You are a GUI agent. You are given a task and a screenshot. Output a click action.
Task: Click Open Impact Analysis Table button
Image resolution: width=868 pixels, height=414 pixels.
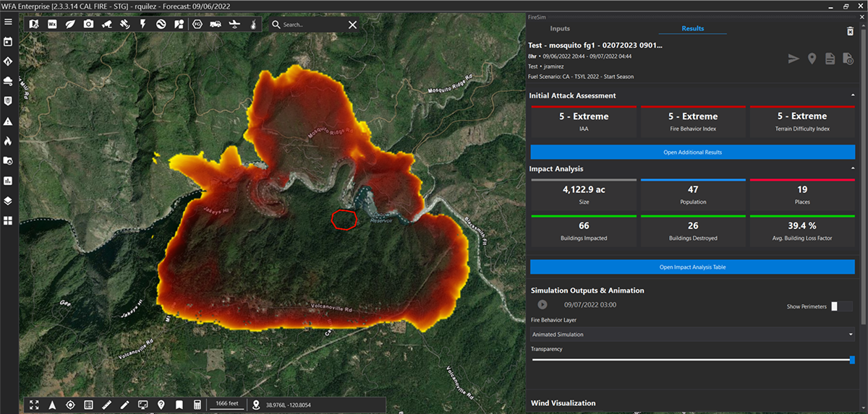point(692,267)
